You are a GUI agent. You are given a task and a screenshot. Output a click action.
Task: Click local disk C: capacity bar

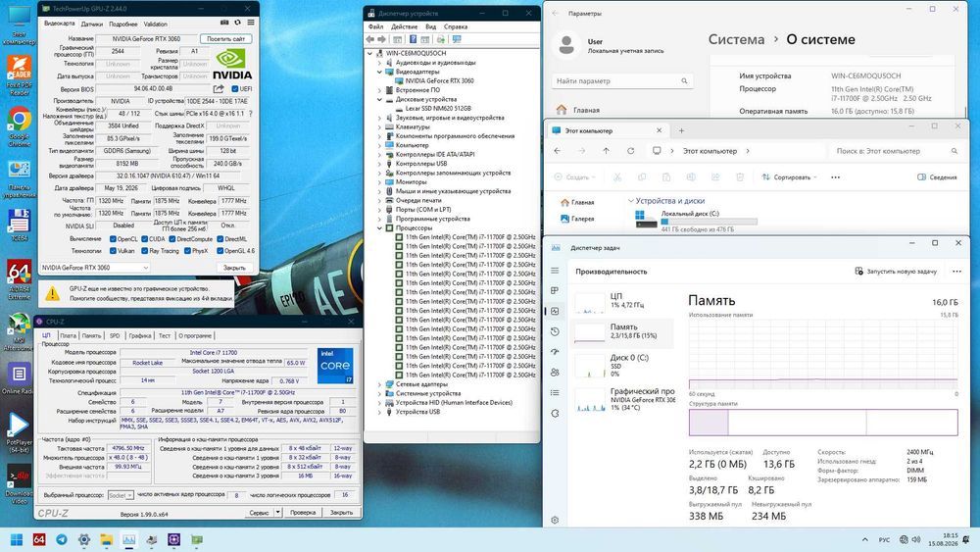click(709, 222)
